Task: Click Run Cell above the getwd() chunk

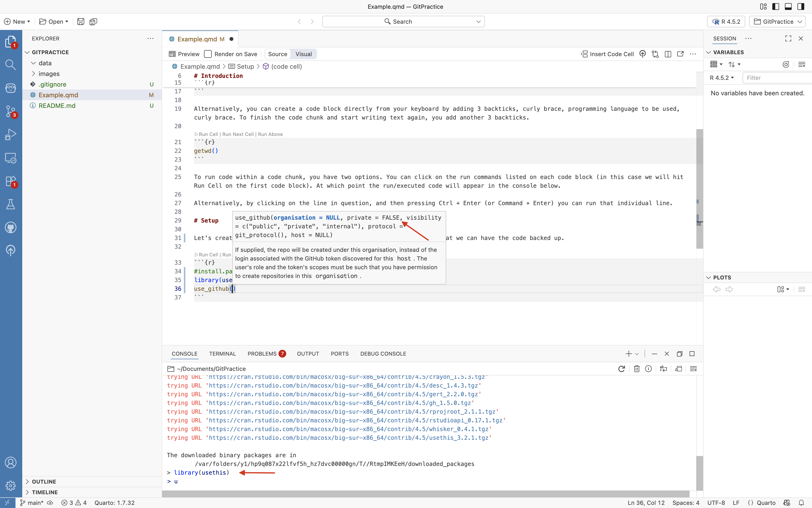Action: coord(208,134)
